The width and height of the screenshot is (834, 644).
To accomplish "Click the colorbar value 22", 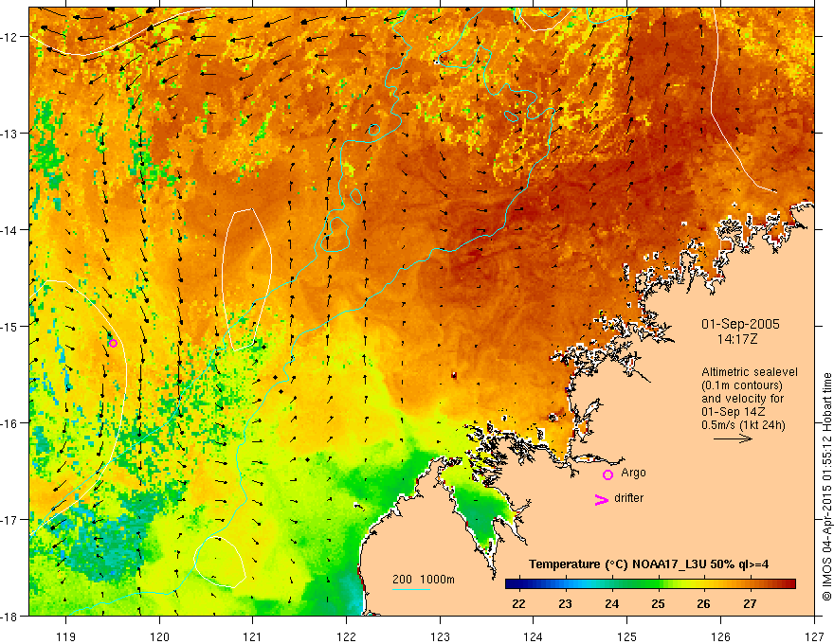I will pyautogui.click(x=518, y=603).
